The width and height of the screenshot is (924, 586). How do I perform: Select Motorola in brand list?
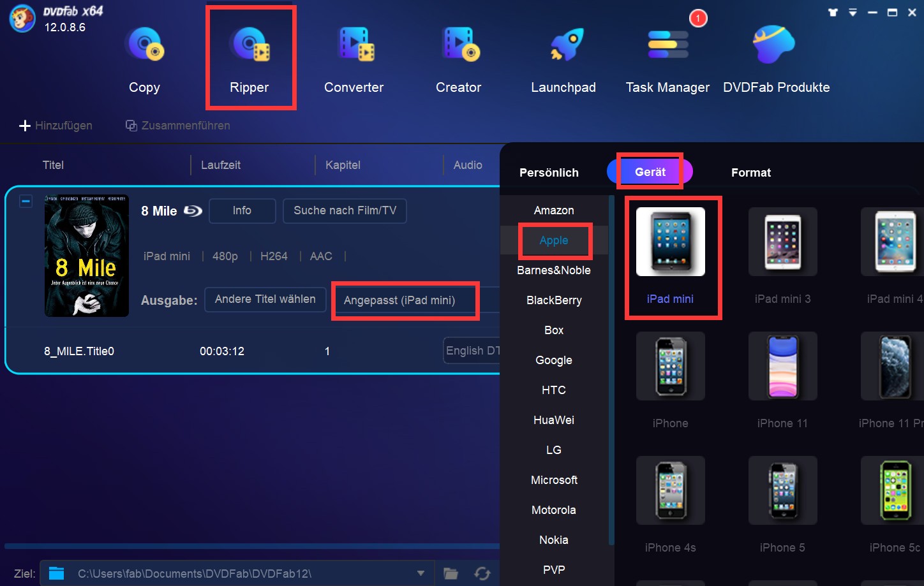(554, 510)
